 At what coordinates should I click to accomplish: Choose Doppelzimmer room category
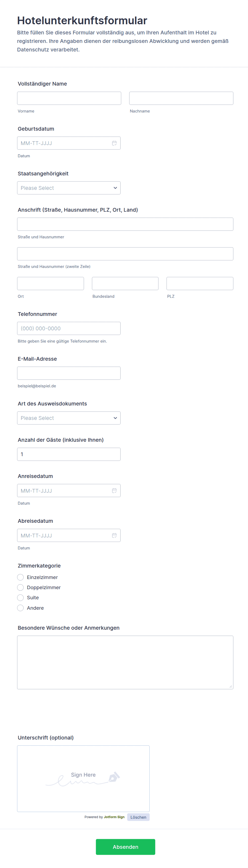coord(21,587)
